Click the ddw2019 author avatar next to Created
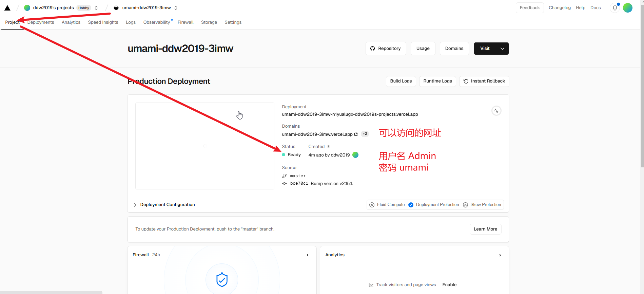 355,155
